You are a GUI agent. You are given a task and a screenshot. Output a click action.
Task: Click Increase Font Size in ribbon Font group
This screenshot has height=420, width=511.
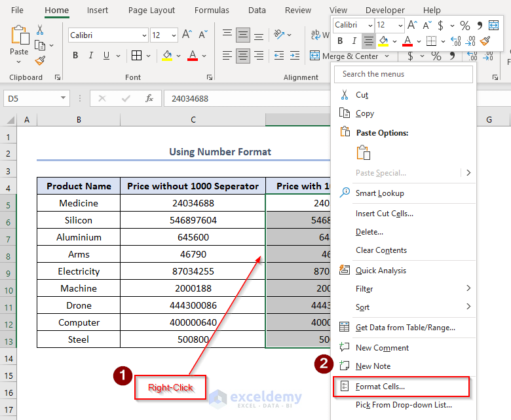187,35
